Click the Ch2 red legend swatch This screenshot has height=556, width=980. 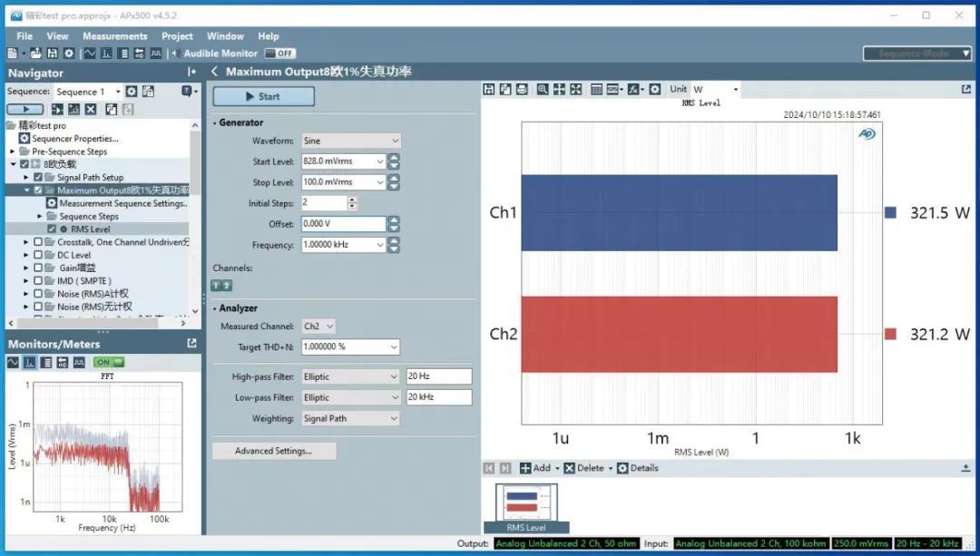tap(891, 334)
